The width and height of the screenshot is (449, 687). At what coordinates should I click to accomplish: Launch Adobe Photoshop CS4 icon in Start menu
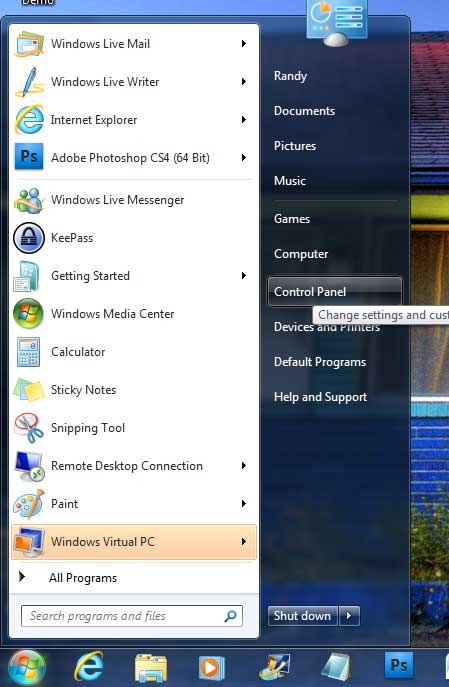[x=29, y=156]
